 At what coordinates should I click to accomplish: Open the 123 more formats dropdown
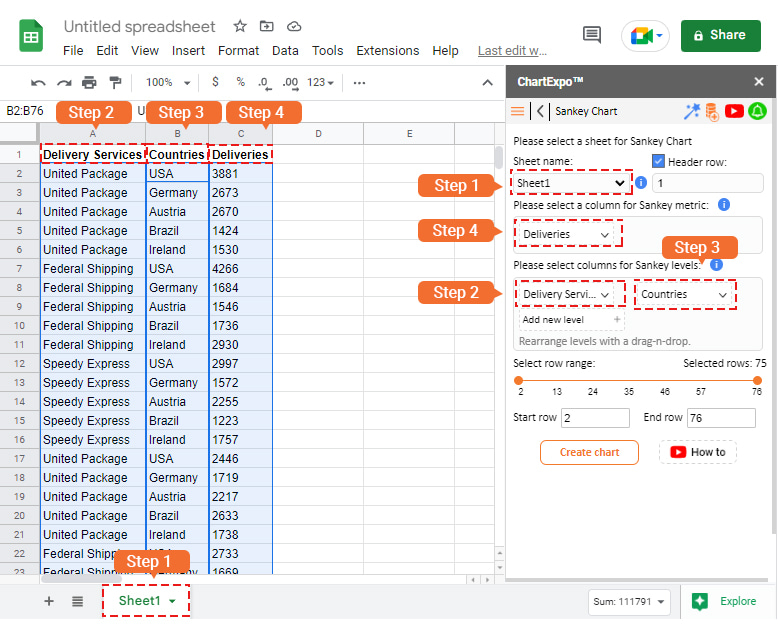pos(320,82)
